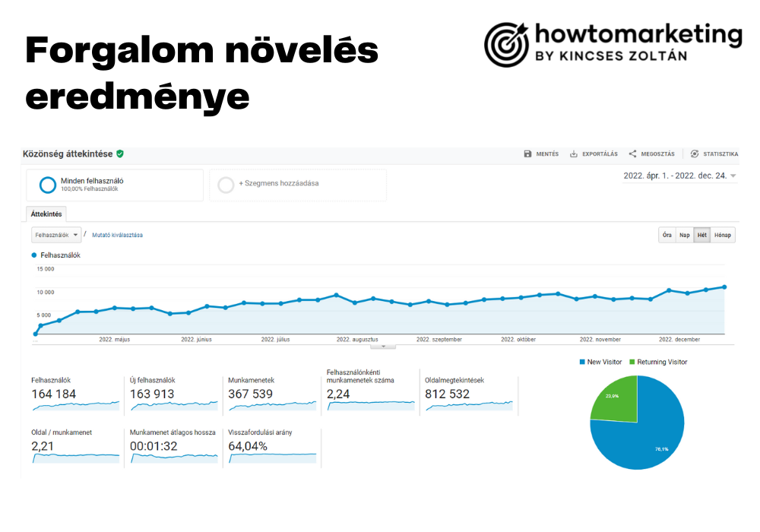
Task: Select the Óra granularity option
Action: pos(666,235)
